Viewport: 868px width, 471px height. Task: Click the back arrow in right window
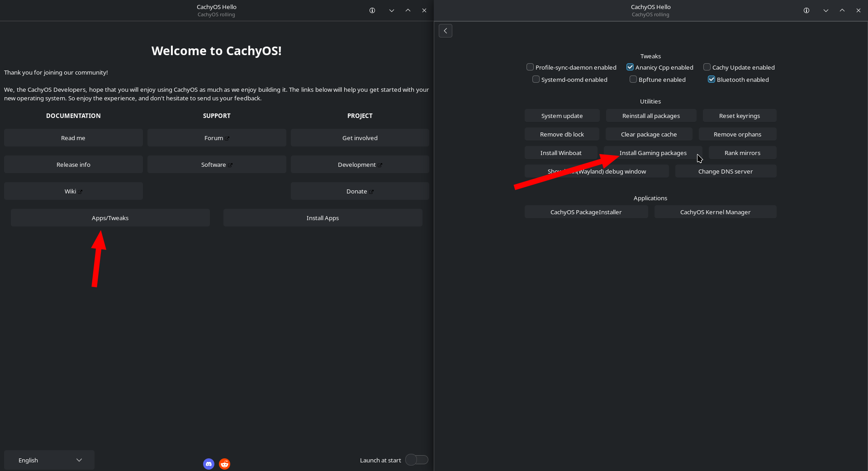[445, 31]
